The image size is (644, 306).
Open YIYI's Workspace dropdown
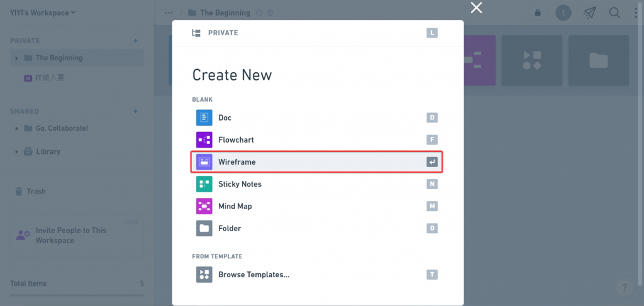(43, 13)
